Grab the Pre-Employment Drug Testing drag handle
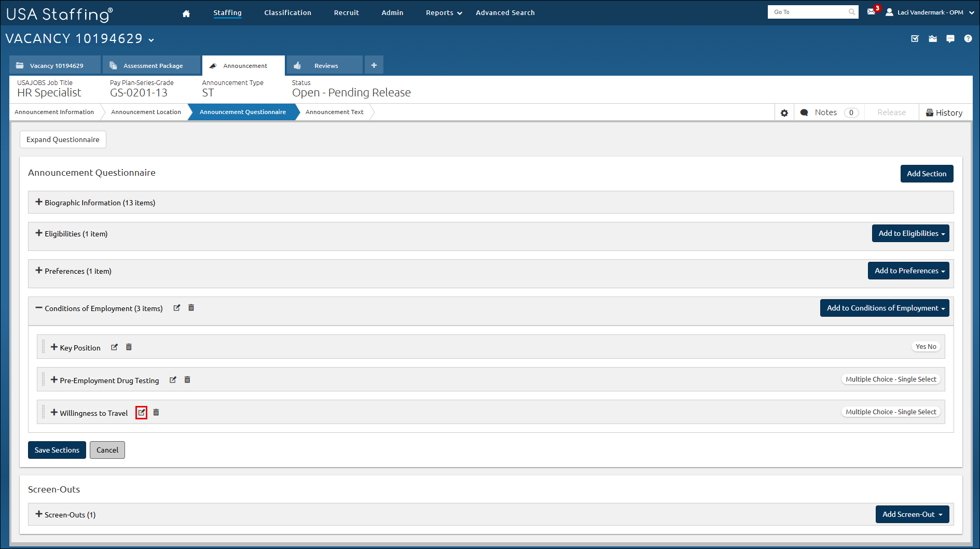This screenshot has width=980, height=549. click(44, 379)
